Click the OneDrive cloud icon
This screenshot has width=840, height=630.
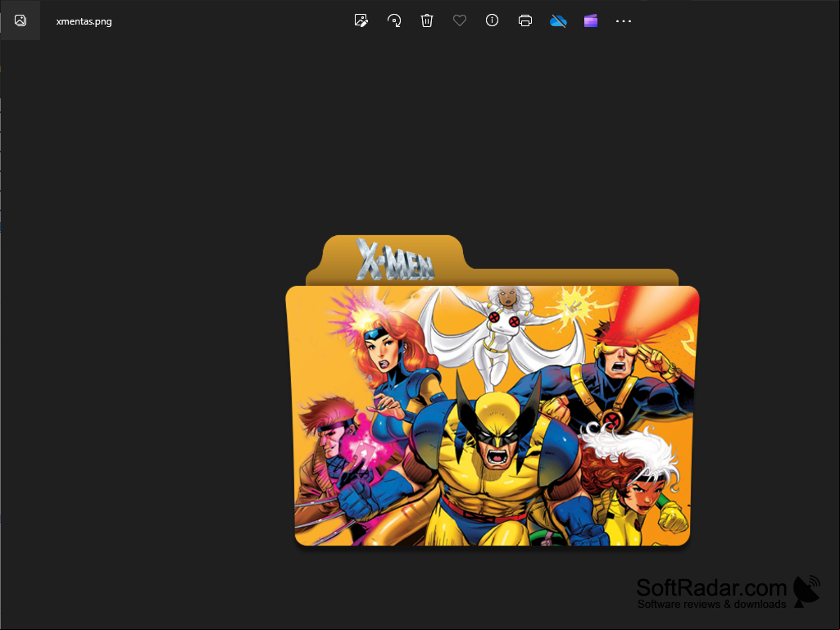pos(558,21)
